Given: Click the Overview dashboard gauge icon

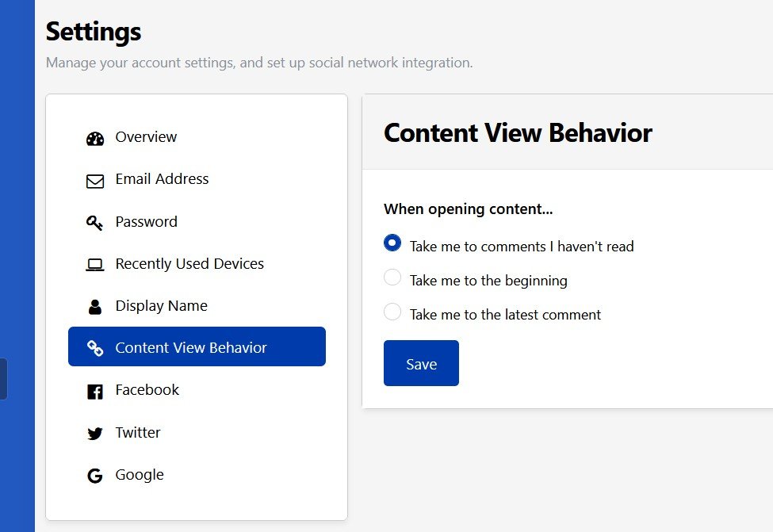Looking at the screenshot, I should pos(95,139).
